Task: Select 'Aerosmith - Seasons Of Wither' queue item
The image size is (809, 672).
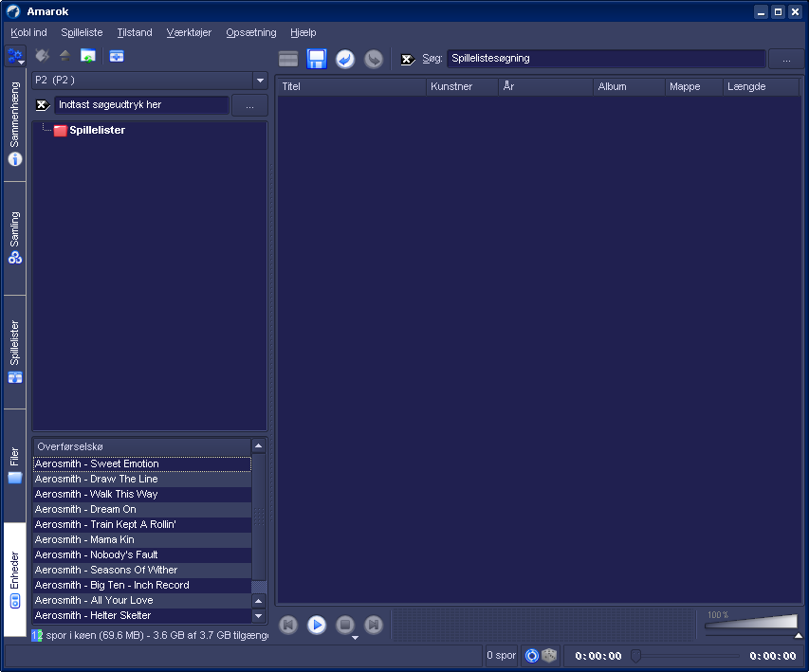Action: [x=142, y=570]
